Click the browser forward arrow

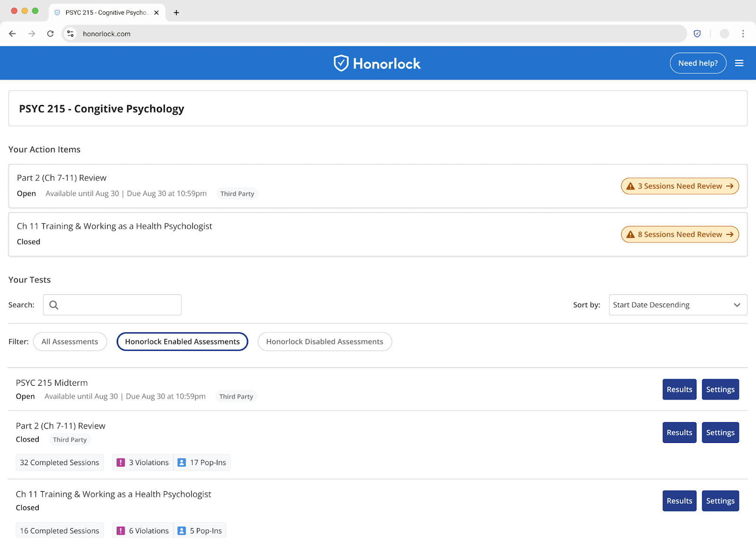point(32,34)
